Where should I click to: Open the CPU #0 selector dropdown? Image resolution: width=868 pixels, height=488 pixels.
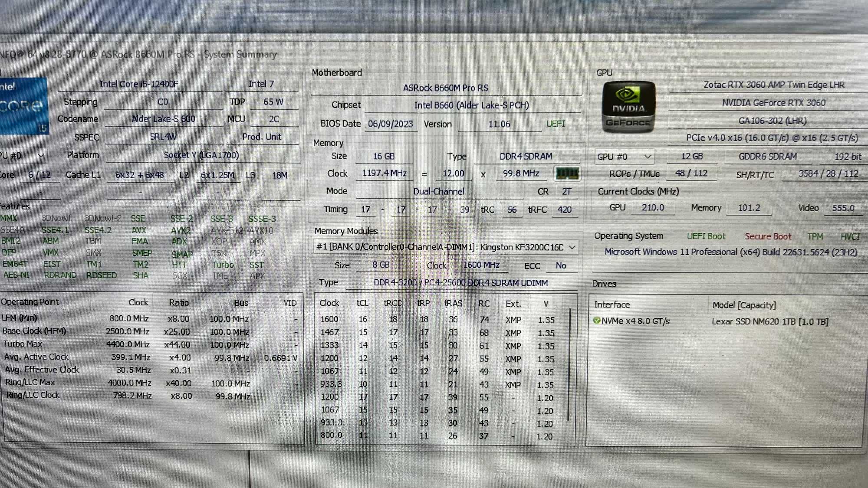23,155
